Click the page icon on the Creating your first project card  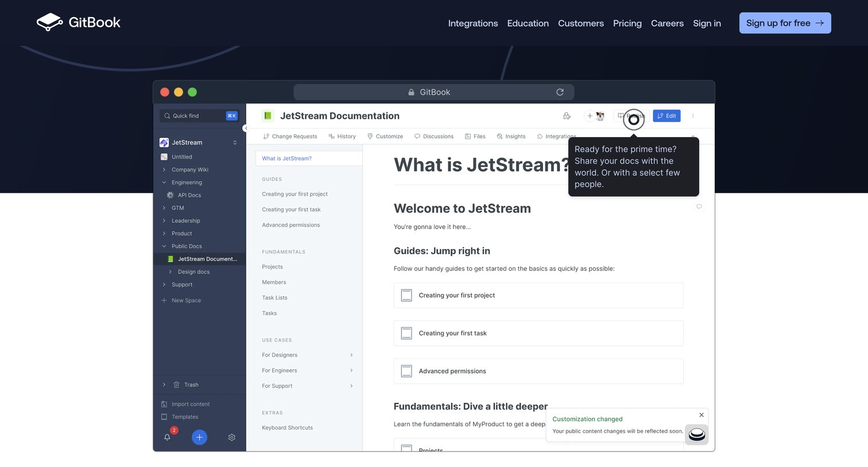pos(406,295)
